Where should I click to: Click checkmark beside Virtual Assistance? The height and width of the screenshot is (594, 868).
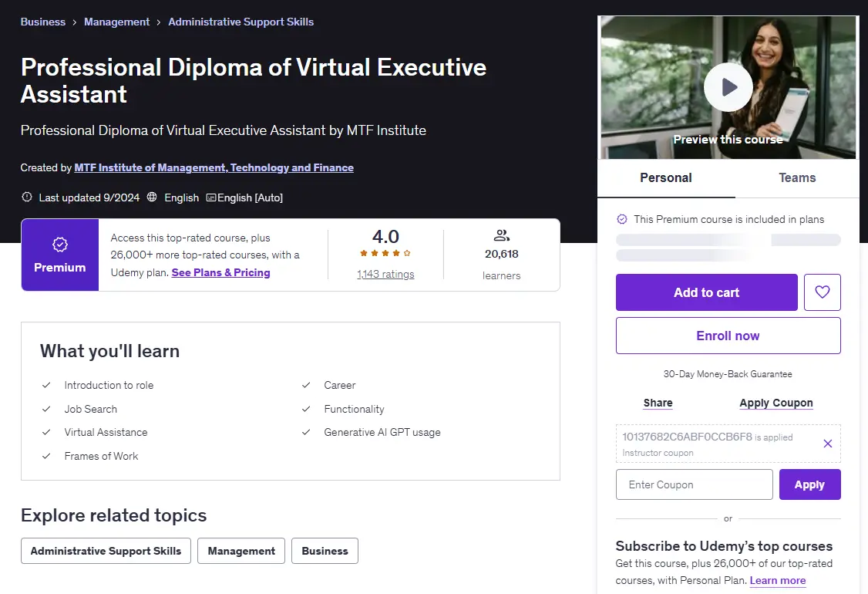pos(46,432)
